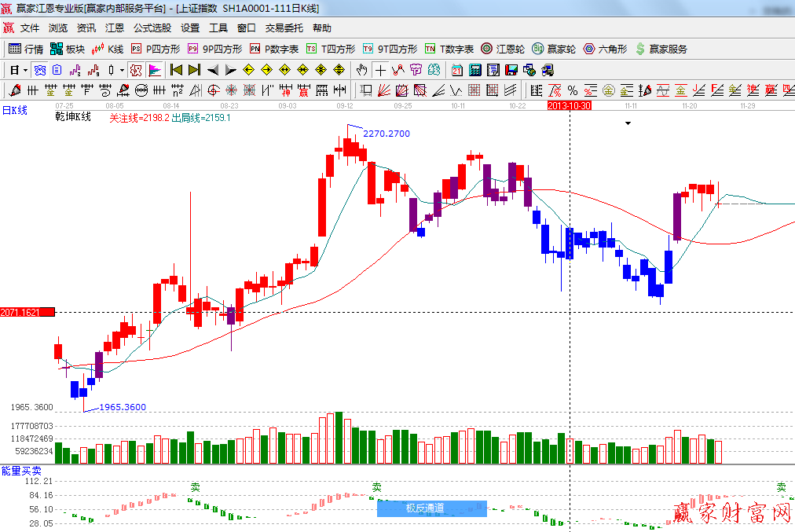Toggle the colored flag indicator button
The image size is (795, 532).
click(x=155, y=70)
